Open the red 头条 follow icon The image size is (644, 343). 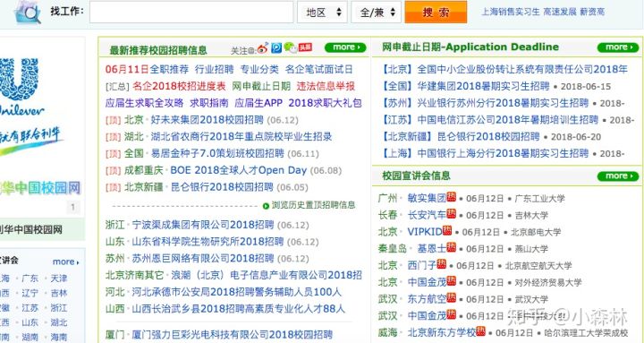[305, 47]
